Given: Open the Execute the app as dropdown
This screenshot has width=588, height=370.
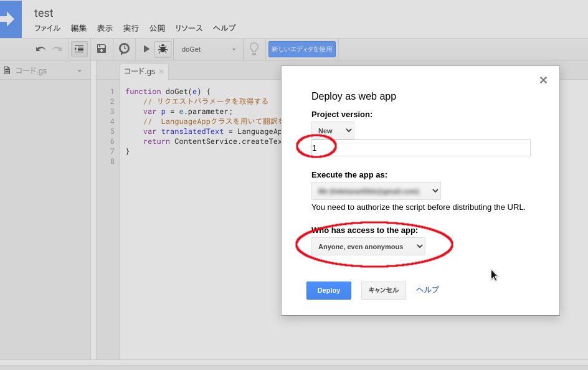Looking at the screenshot, I should 376,191.
